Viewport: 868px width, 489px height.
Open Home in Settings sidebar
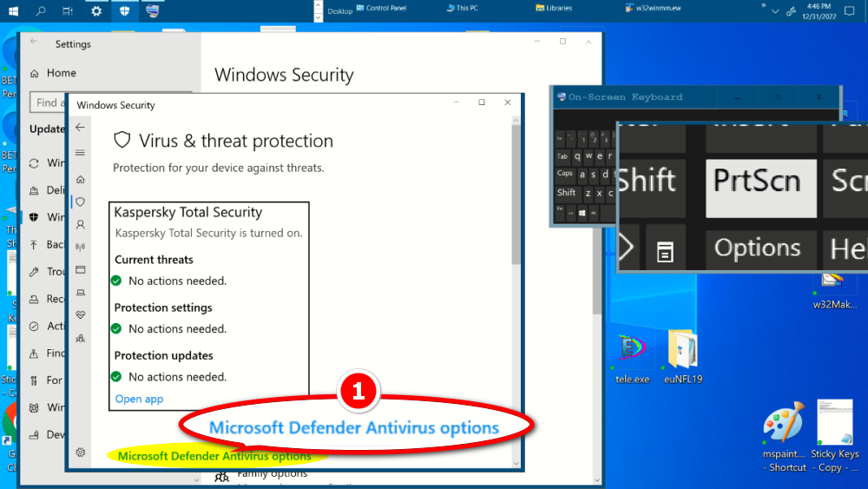[x=54, y=73]
